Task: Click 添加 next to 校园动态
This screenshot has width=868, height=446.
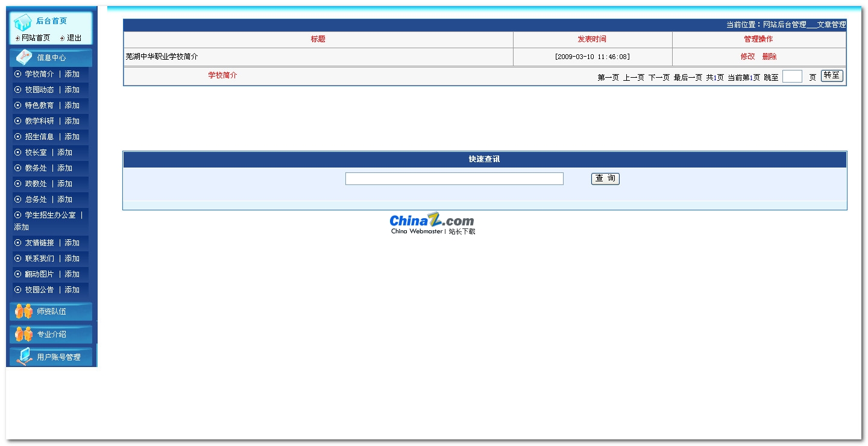Action: 72,90
